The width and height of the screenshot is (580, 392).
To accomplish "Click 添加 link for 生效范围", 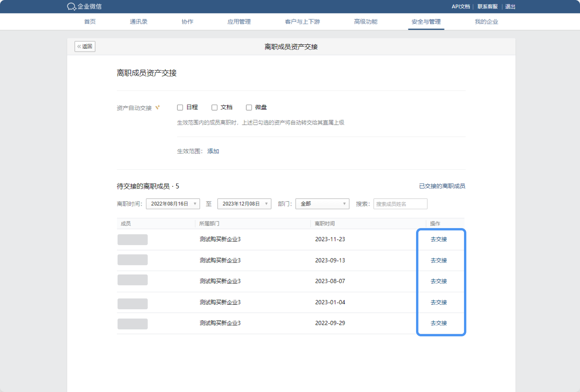I will point(213,151).
